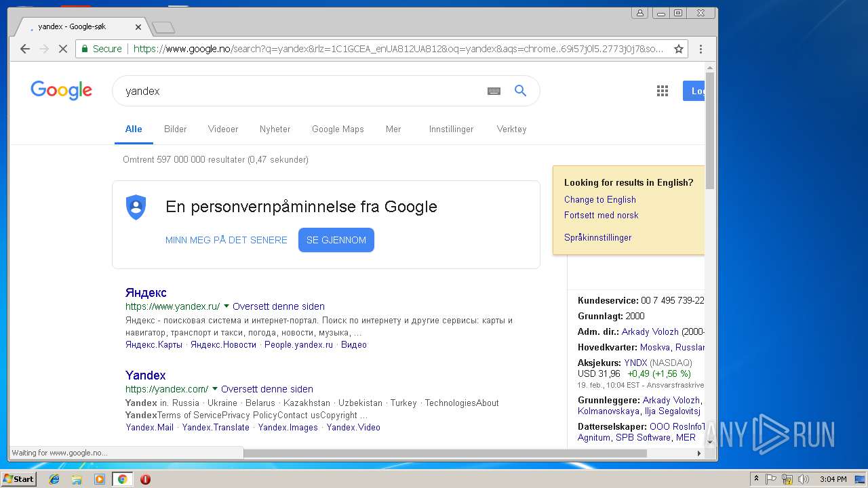Switch to the Videoer tab
The image size is (868, 488).
pyautogui.click(x=223, y=129)
